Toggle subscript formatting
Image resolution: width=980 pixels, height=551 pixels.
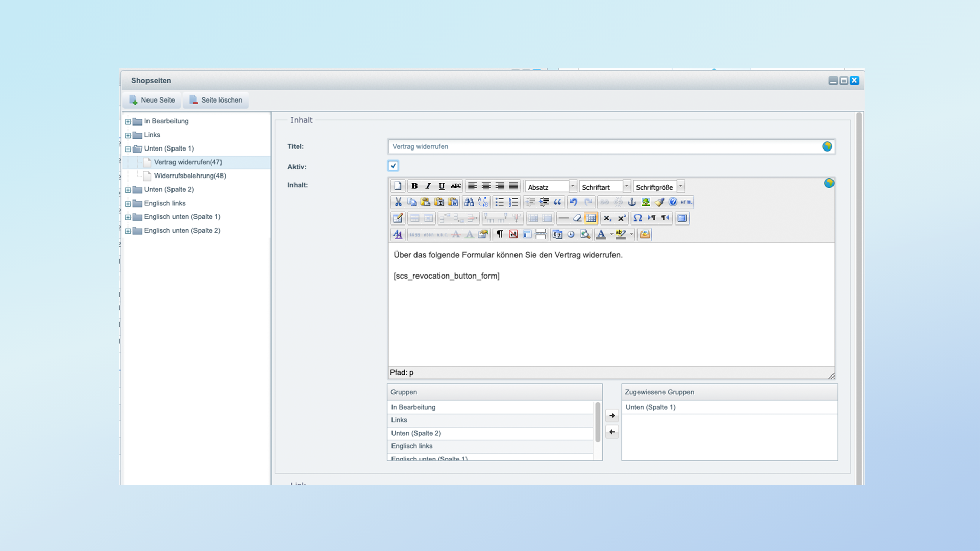(607, 218)
